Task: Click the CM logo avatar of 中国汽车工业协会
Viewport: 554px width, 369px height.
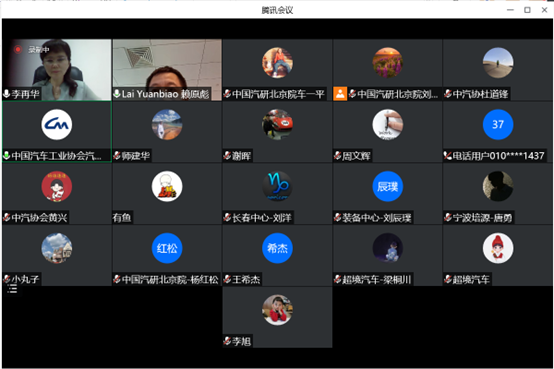Action: click(x=57, y=124)
